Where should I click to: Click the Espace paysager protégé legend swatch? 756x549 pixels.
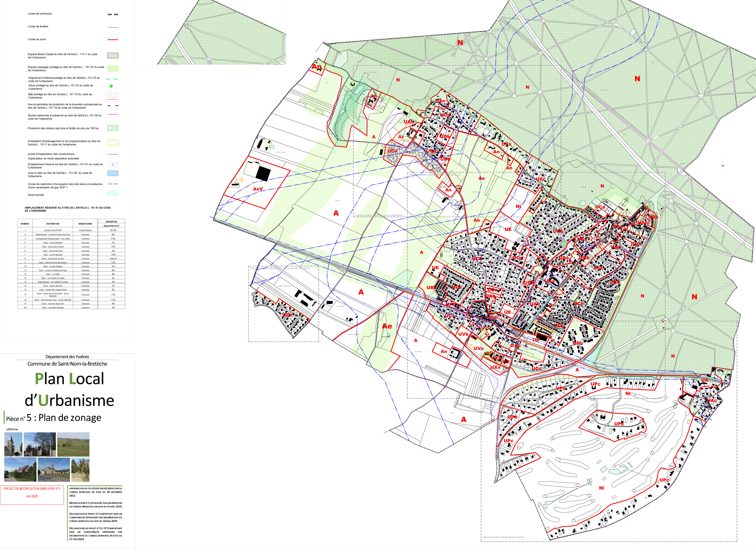(x=113, y=69)
